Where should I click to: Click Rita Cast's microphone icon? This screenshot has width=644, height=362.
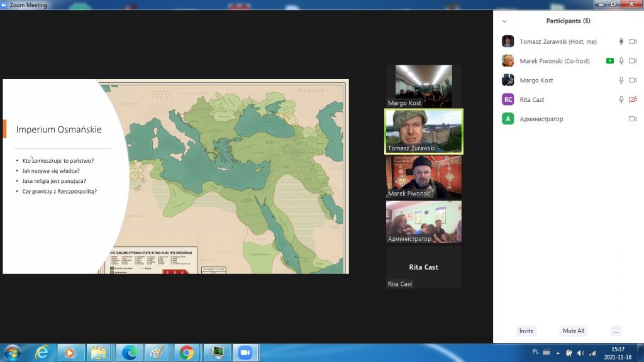(621, 99)
